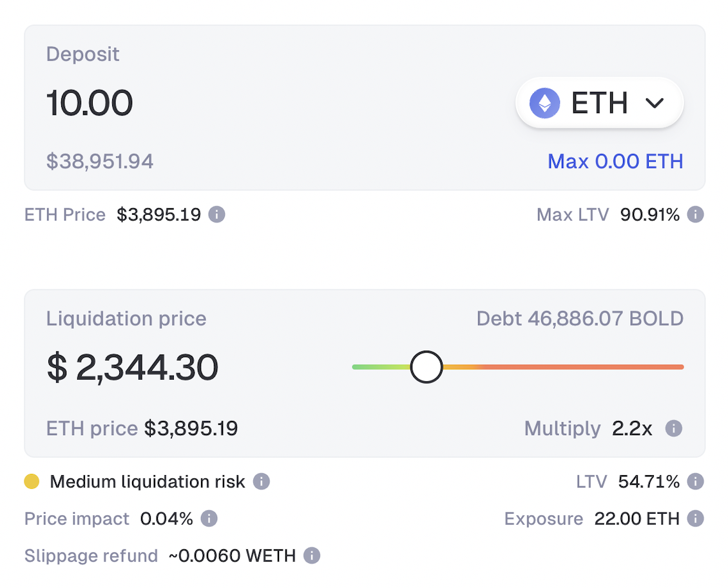Image resolution: width=728 pixels, height=588 pixels.
Task: Click info icon beside Multiply 2.2x
Action: click(673, 428)
